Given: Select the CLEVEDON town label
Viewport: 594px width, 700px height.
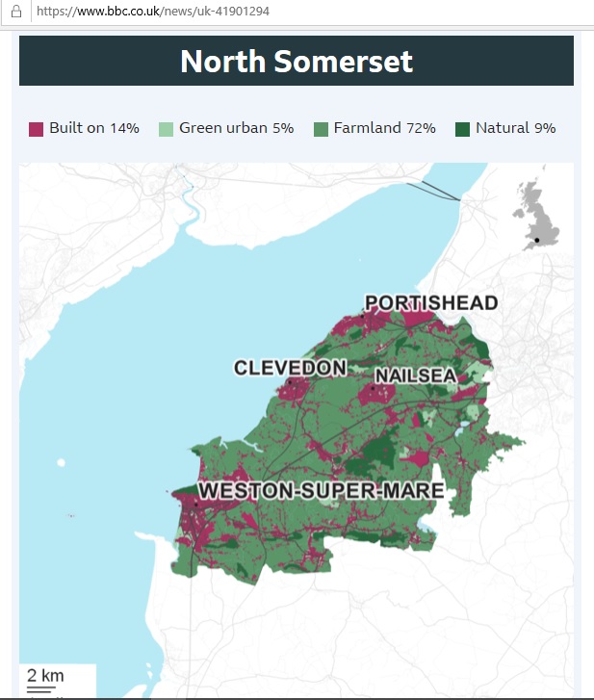Looking at the screenshot, I should [290, 368].
